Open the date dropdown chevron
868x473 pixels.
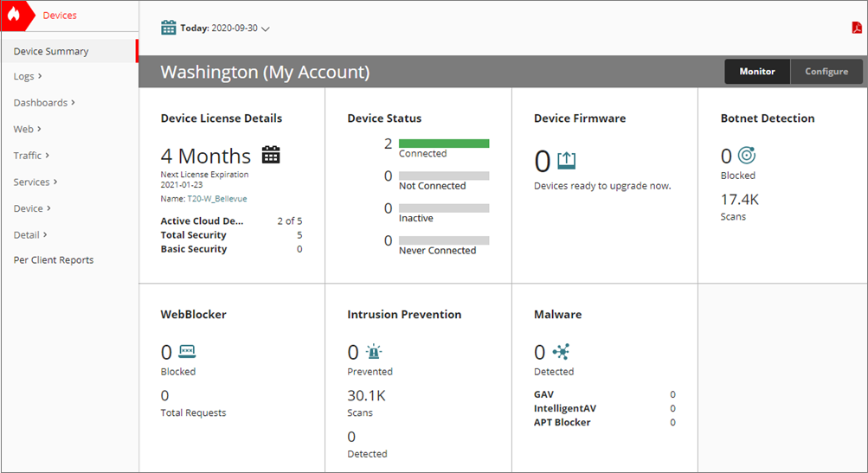[265, 29]
